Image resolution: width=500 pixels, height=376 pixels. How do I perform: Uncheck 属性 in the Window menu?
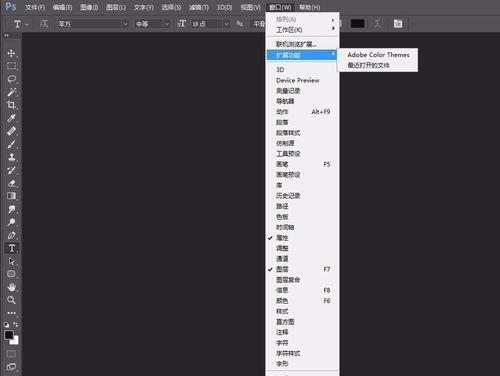[x=303, y=238]
